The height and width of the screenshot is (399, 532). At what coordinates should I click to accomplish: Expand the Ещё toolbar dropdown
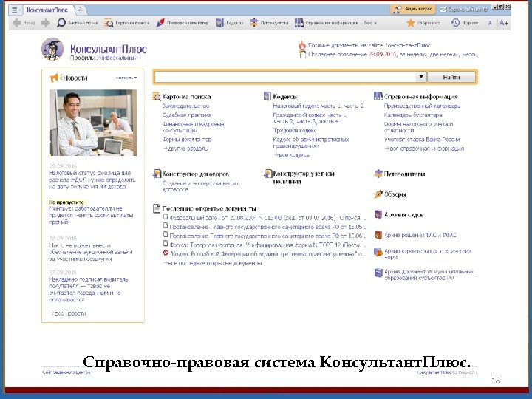370,23
